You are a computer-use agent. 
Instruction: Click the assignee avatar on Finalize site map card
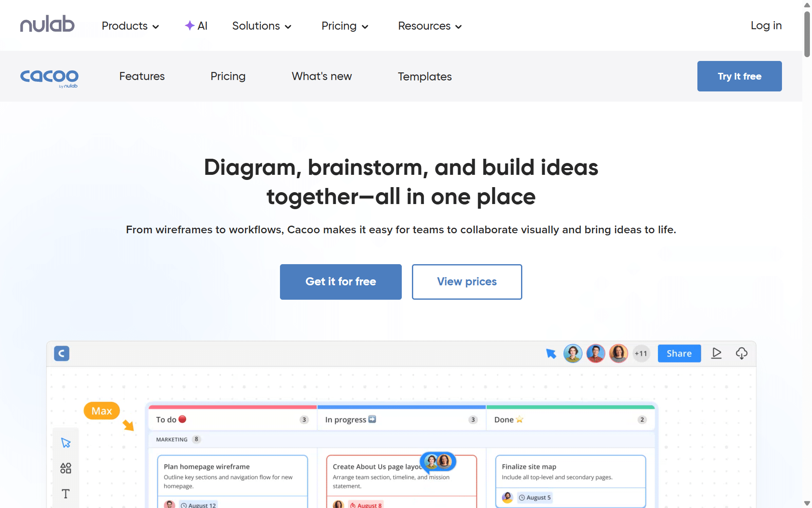(x=507, y=497)
